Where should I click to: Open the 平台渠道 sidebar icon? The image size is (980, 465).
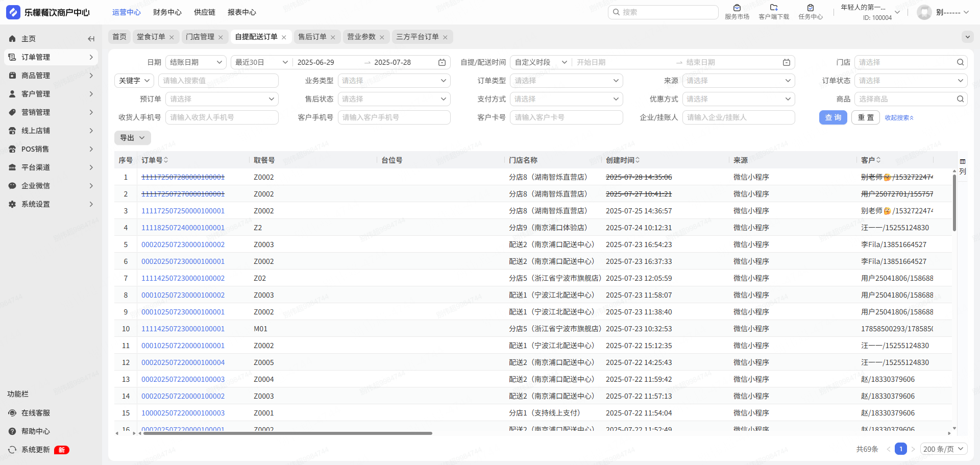(x=12, y=167)
